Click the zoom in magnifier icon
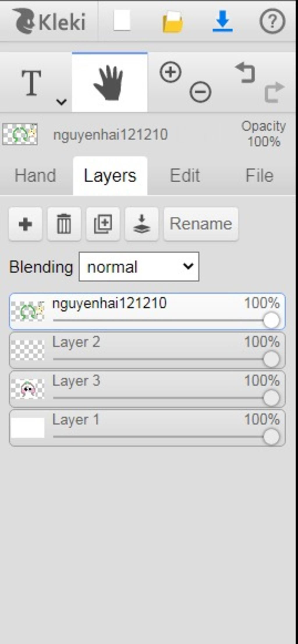The image size is (298, 644). [171, 72]
